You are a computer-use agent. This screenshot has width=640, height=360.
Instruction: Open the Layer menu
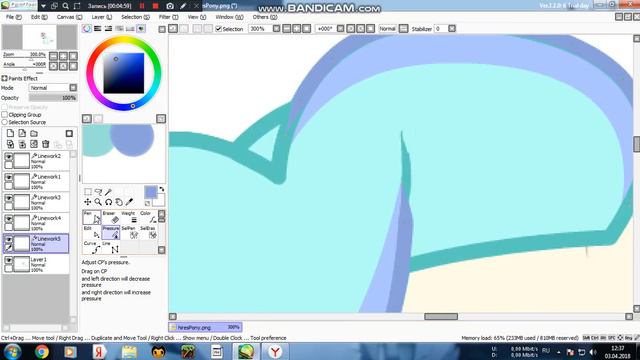pos(102,17)
